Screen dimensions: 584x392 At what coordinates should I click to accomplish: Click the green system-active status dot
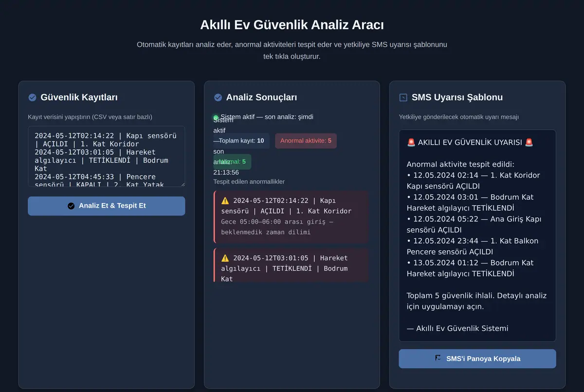click(x=216, y=117)
